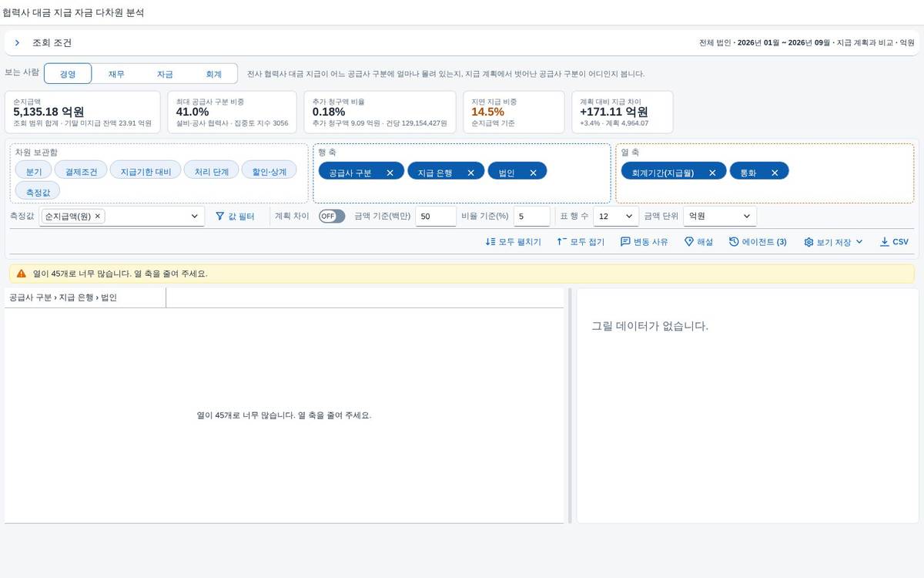Open the 금액 단위 dropdown
Viewport: 924px width, 578px height.
pos(720,217)
